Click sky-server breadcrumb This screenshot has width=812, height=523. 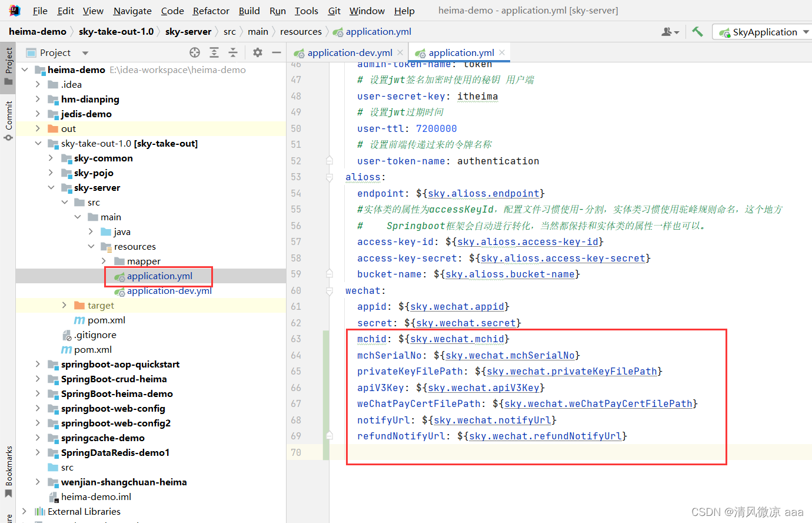coord(188,32)
